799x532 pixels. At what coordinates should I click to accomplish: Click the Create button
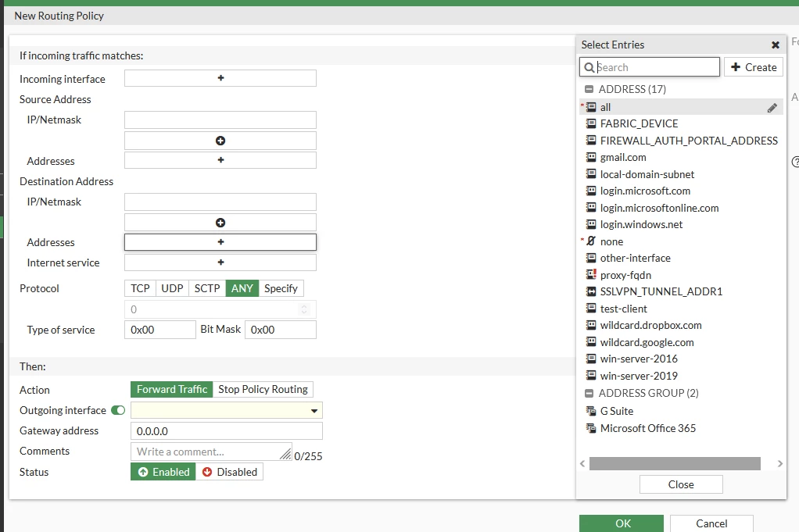click(754, 67)
